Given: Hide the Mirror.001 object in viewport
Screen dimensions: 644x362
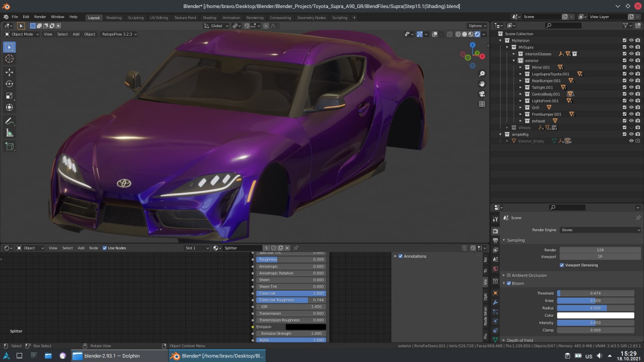Looking at the screenshot, I should (631, 67).
